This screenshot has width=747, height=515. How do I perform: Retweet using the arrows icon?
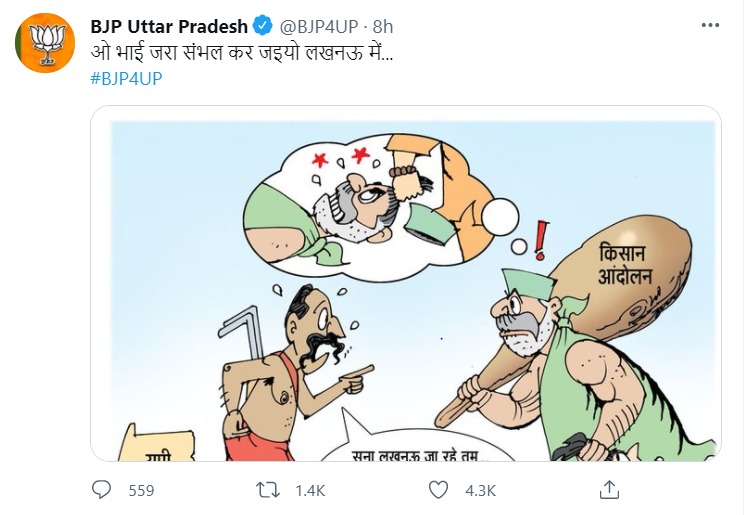pos(268,490)
